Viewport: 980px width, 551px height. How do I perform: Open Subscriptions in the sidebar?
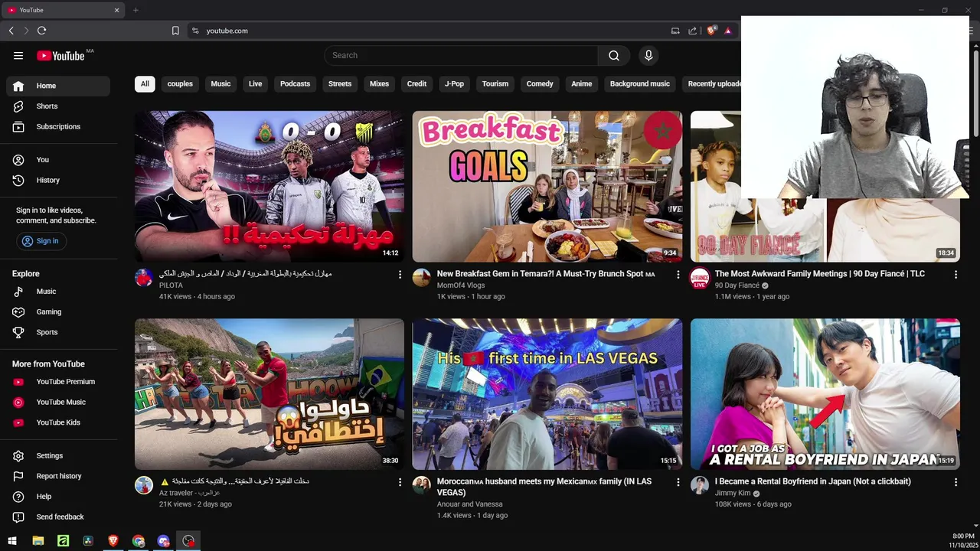tap(58, 126)
